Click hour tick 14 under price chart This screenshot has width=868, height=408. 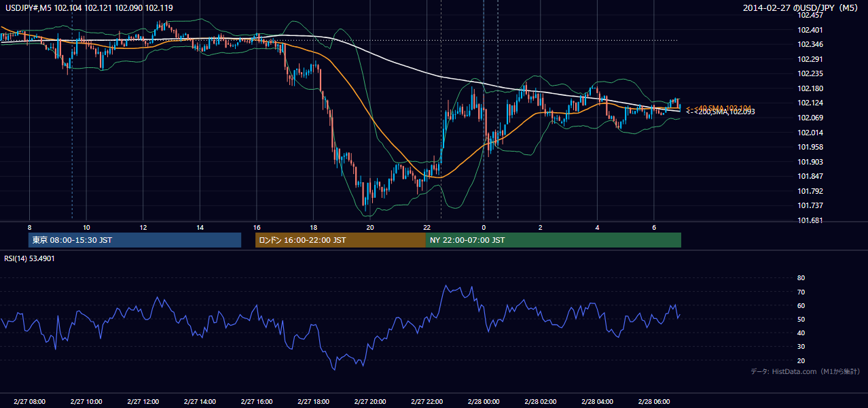(x=200, y=227)
